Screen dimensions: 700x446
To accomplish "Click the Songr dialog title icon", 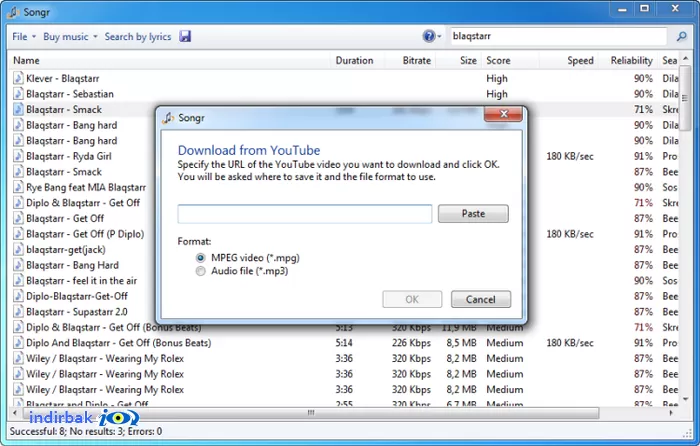I will tap(168, 118).
